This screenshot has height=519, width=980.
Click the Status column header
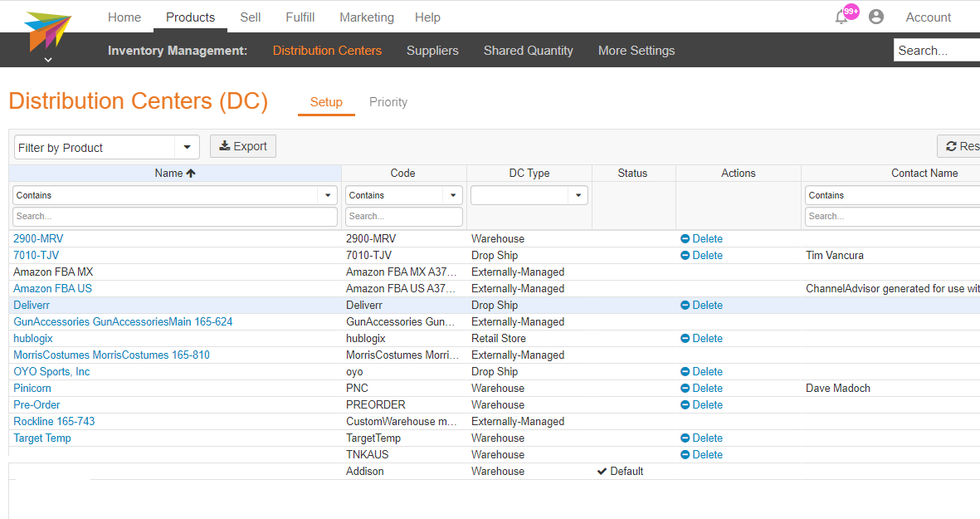point(632,174)
